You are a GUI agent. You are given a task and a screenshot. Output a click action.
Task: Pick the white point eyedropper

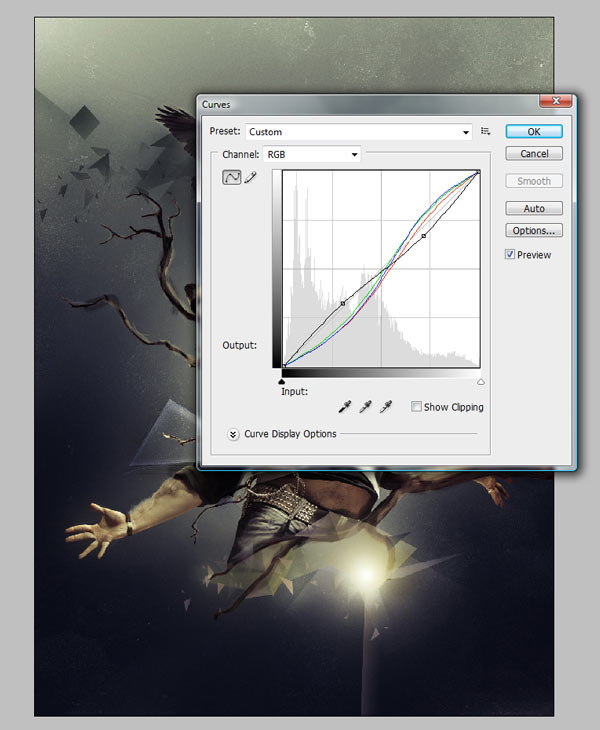point(386,407)
